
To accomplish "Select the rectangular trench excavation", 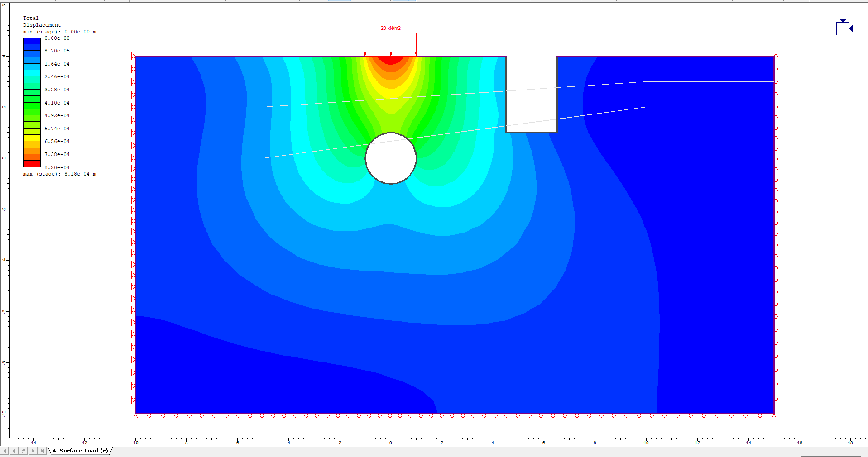I will pyautogui.click(x=531, y=95).
